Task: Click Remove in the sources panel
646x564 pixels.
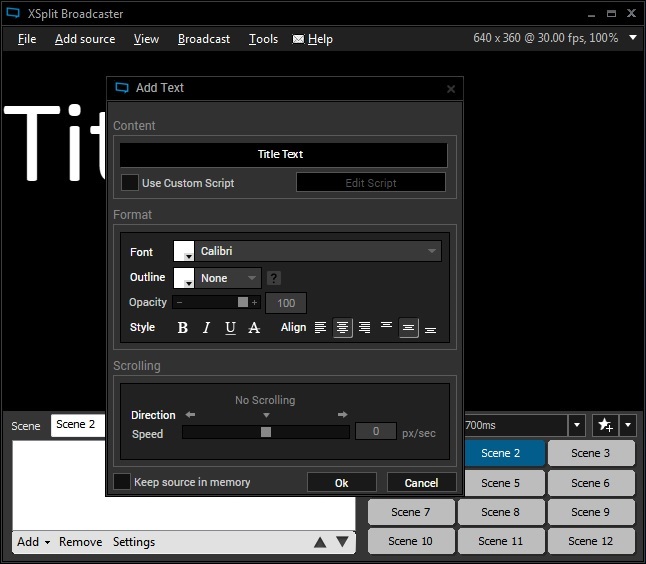Action: coord(80,542)
